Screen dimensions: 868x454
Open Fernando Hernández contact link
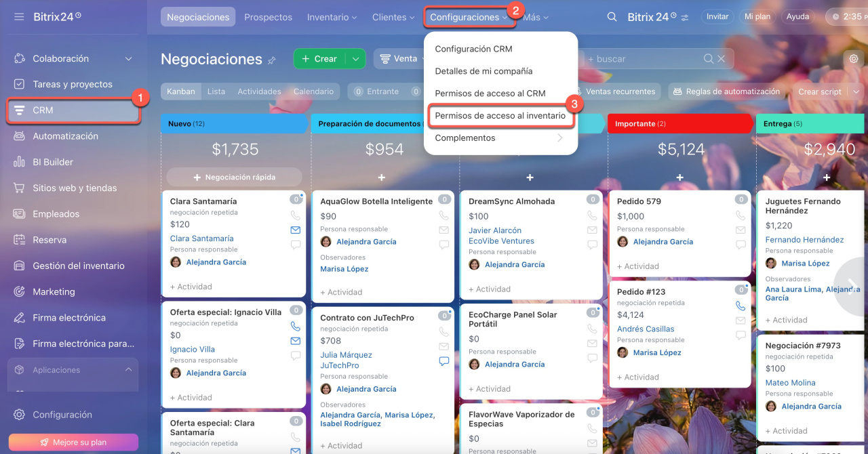click(804, 240)
